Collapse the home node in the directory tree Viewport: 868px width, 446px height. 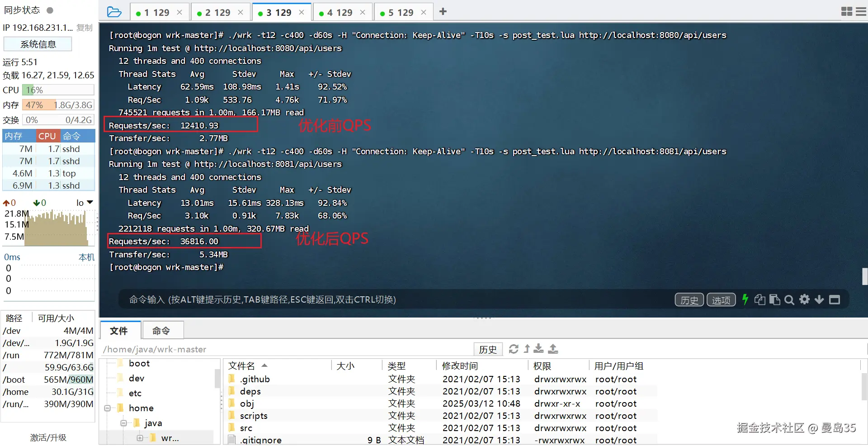(107, 408)
